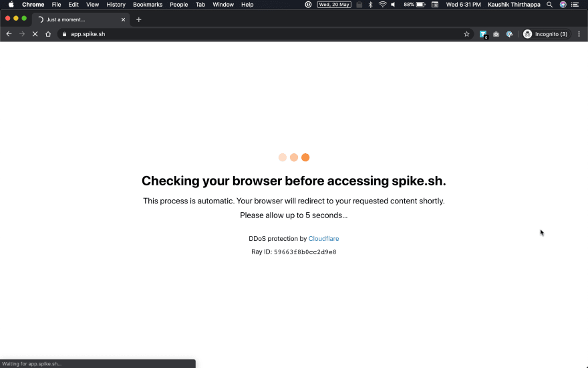This screenshot has width=588, height=368.
Task: Click the automatic process description text
Action: (293, 201)
